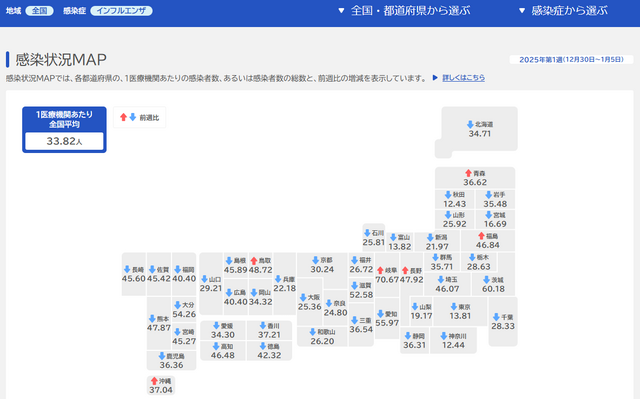Select the 鹿児島 tile showing 36.36
This screenshot has width=640, height=399.
171,360
